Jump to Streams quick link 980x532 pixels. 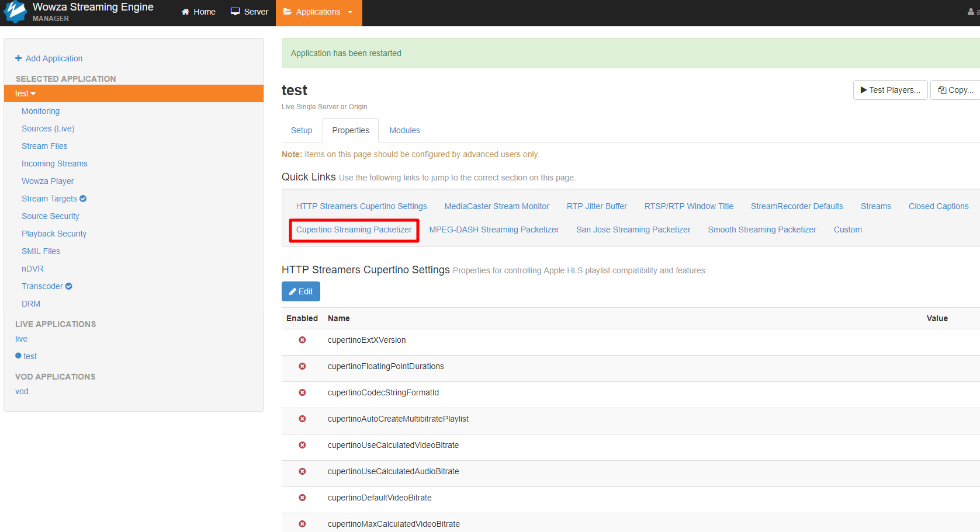point(875,206)
